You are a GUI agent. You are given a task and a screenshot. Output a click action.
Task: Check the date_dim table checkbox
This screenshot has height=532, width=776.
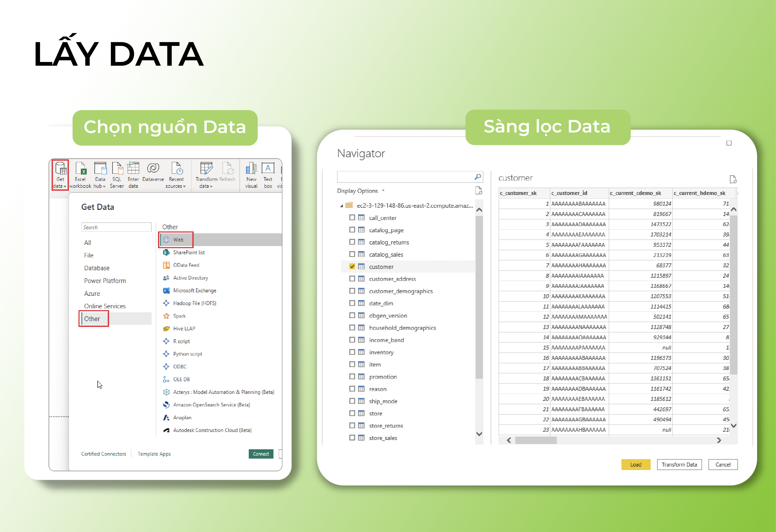pyautogui.click(x=352, y=303)
